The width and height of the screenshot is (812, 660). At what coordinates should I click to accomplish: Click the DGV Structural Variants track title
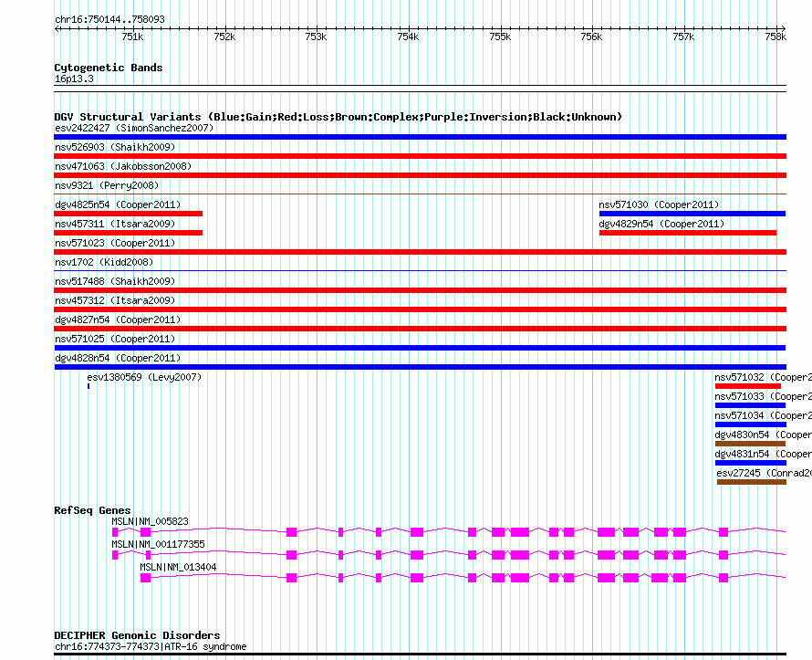point(338,117)
